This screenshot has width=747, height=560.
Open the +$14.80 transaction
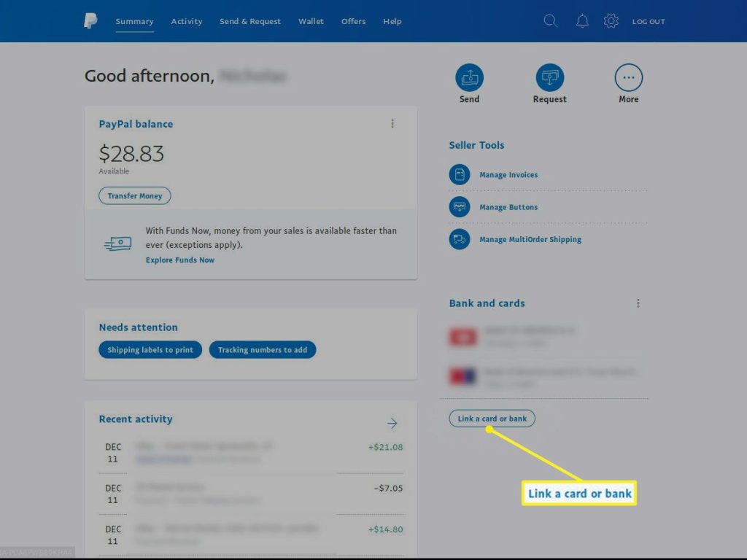tap(251, 534)
